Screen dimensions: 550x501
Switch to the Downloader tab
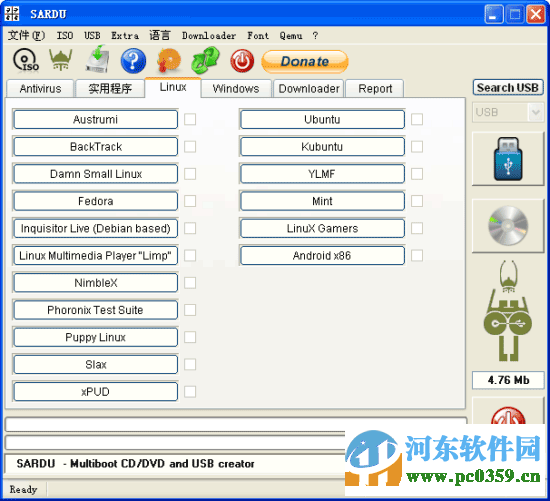(309, 88)
